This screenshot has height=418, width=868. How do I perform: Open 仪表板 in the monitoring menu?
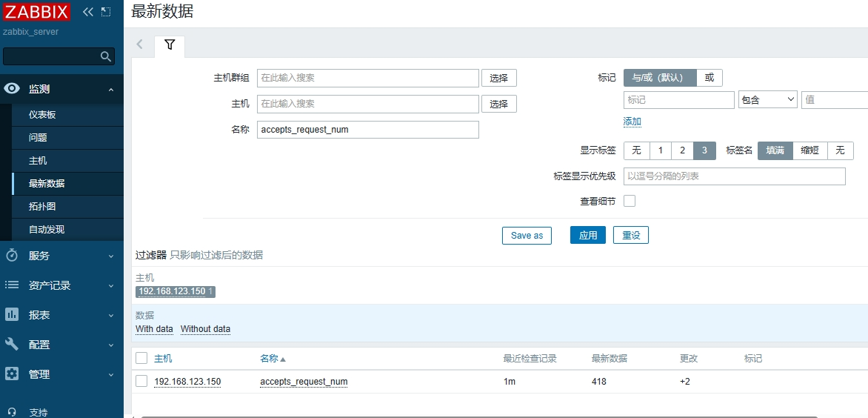42,115
